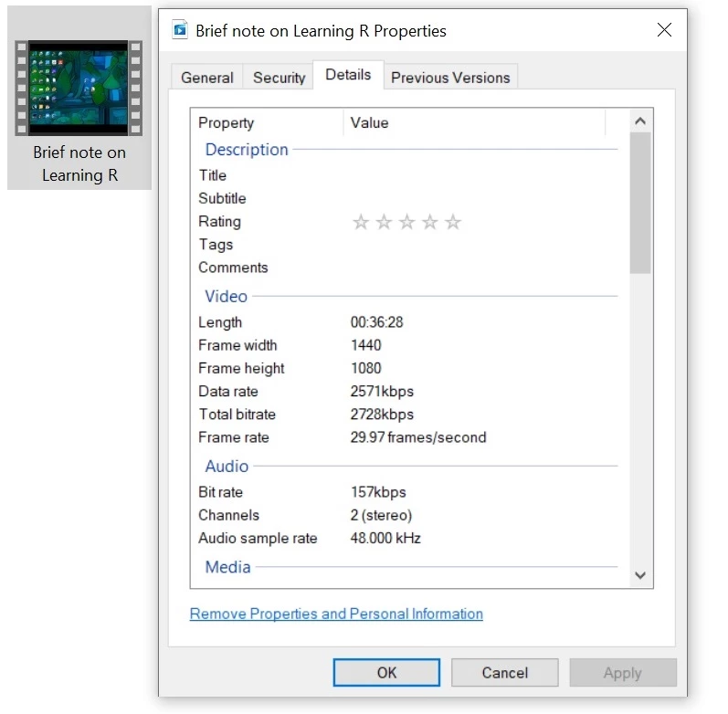Click the Total bitrate property label

coord(237,415)
